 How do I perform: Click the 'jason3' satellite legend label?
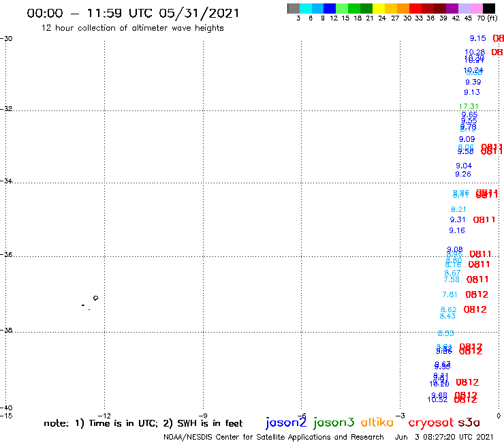[x=334, y=423]
